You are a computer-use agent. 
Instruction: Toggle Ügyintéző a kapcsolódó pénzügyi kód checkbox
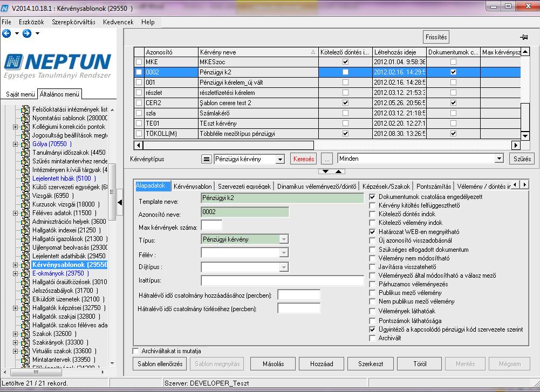coord(372,329)
